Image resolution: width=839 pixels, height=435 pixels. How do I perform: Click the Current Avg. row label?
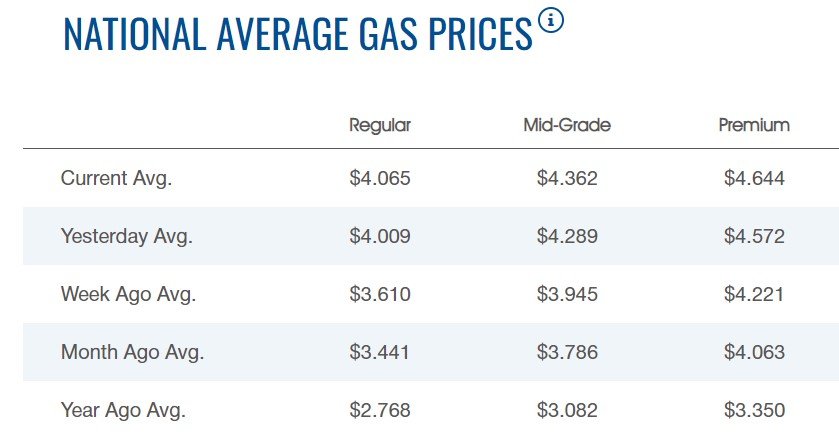tap(117, 179)
